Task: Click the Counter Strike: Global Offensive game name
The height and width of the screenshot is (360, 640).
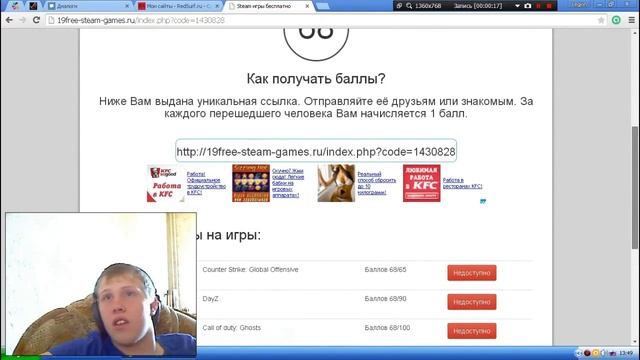Action: (x=250, y=269)
